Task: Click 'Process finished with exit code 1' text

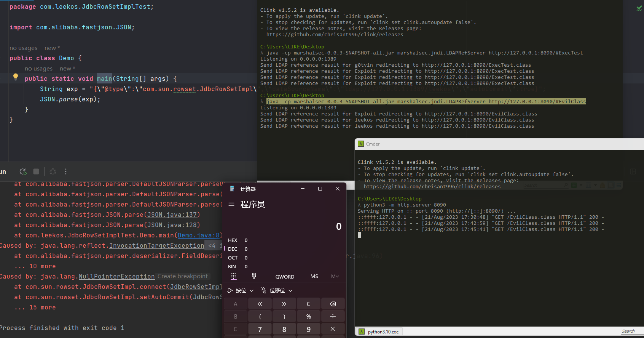Action: coord(62,328)
